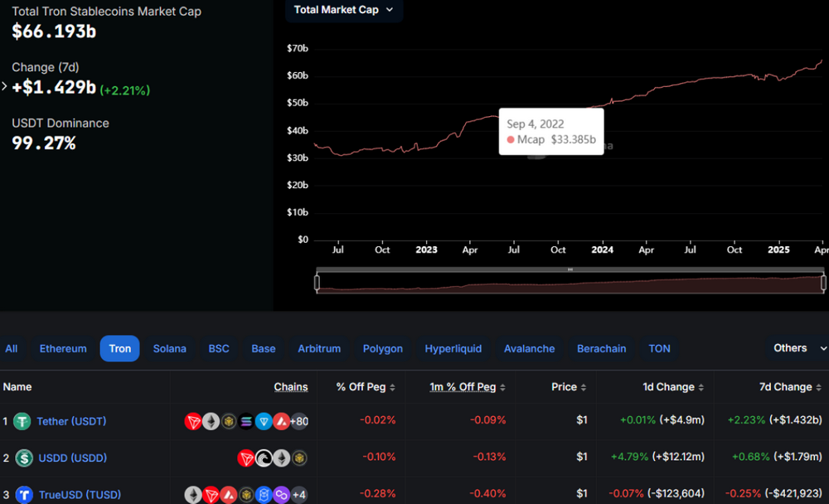This screenshot has height=504, width=829.
Task: Click the Polygon chain icon in TrueUSD row
Action: (x=281, y=495)
